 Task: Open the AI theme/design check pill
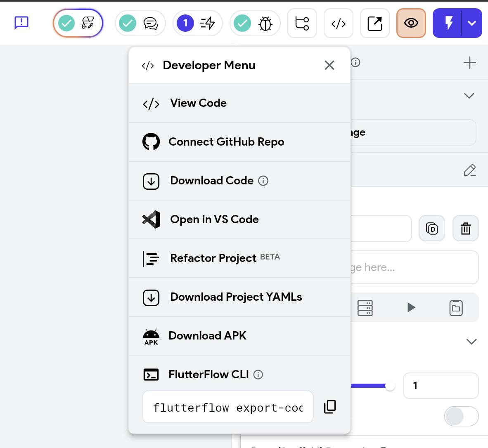(x=78, y=23)
